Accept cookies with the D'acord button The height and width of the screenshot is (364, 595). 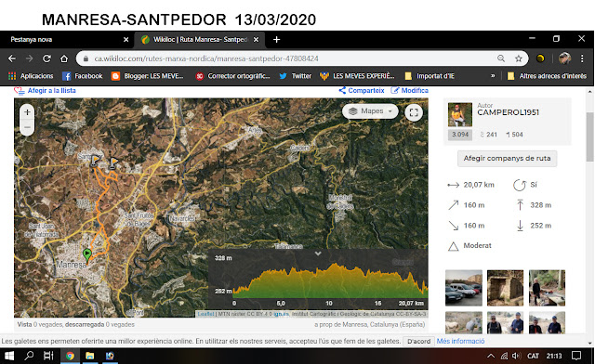pos(419,342)
